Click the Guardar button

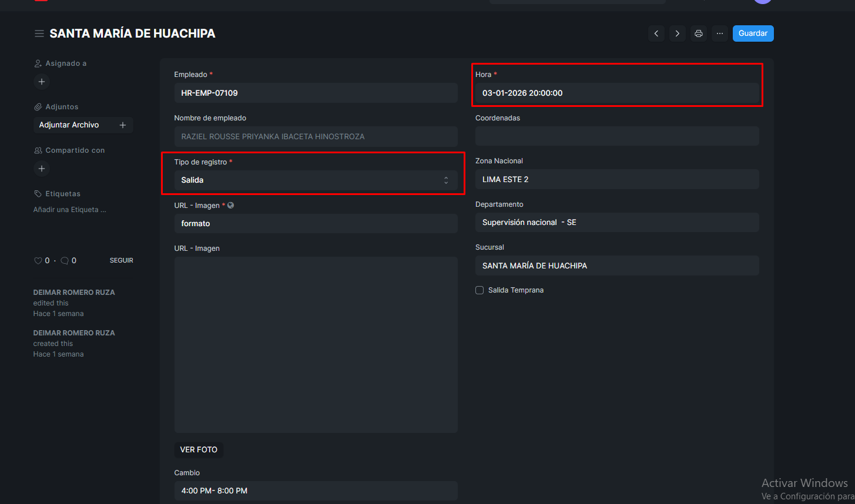(753, 33)
